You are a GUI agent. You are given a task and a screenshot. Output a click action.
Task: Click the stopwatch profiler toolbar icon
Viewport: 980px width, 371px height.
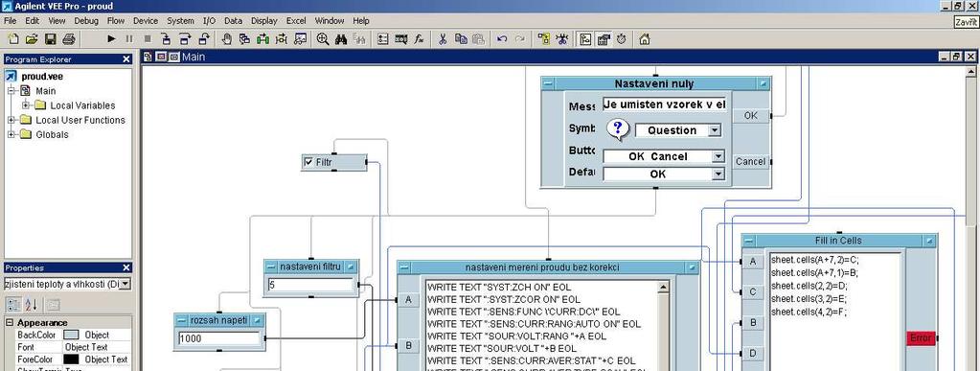pyautogui.click(x=622, y=39)
